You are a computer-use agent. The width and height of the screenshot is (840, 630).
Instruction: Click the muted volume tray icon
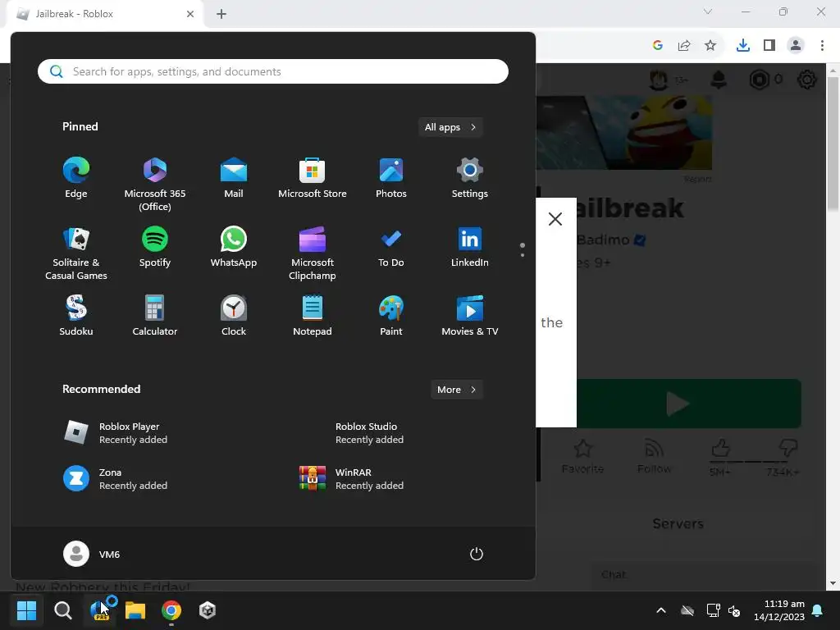pos(734,610)
